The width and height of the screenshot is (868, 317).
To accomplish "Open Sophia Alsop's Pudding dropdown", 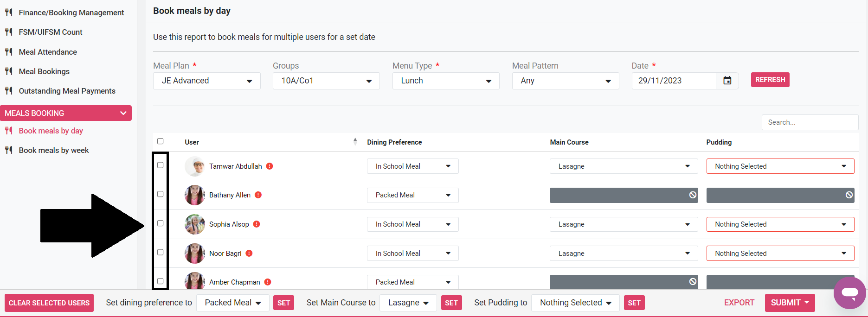I will pos(780,224).
